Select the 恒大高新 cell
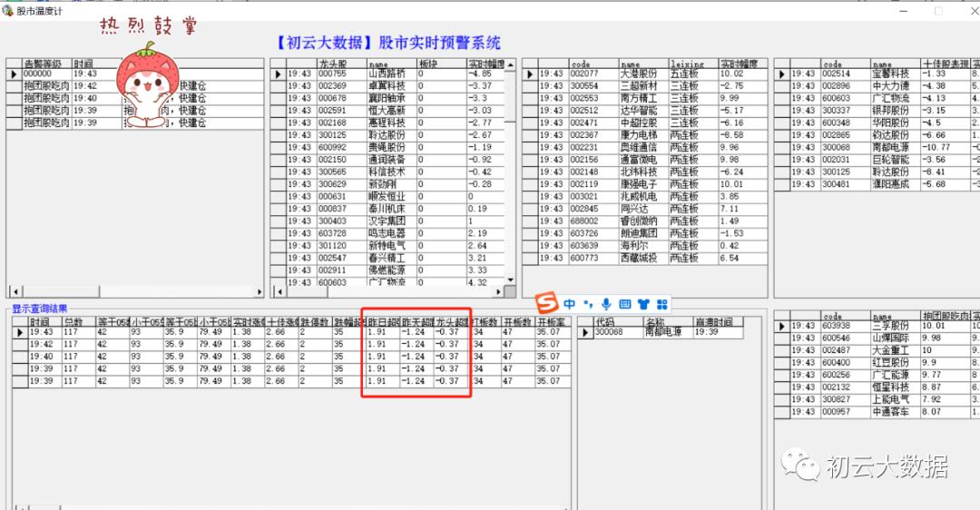Viewport: 980px width, 510px height. (x=391, y=111)
